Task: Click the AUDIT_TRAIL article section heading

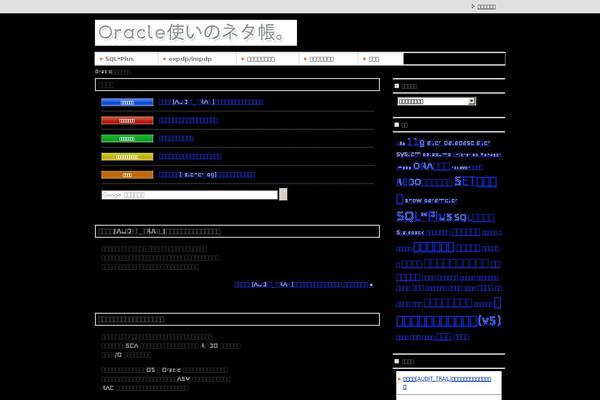Action: (x=237, y=231)
